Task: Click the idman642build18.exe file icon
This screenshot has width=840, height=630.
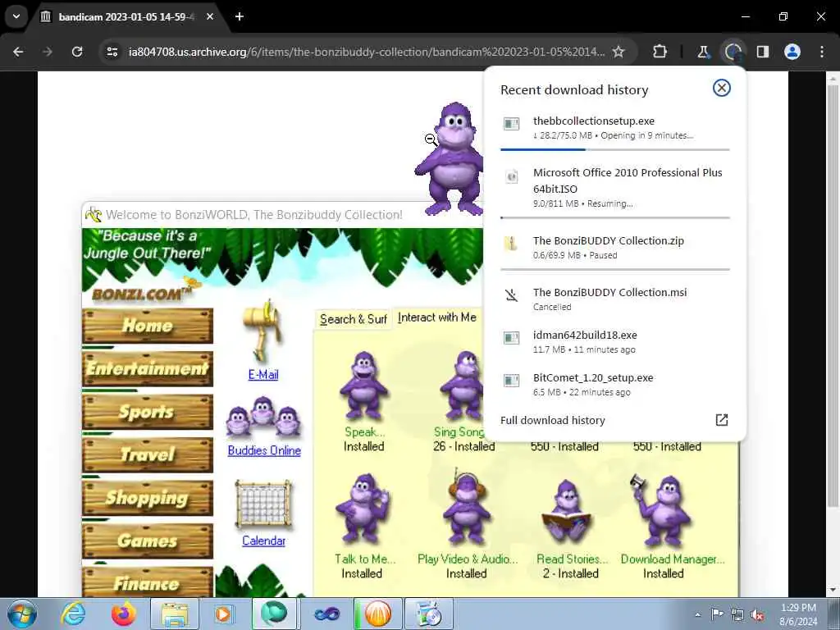Action: point(512,338)
